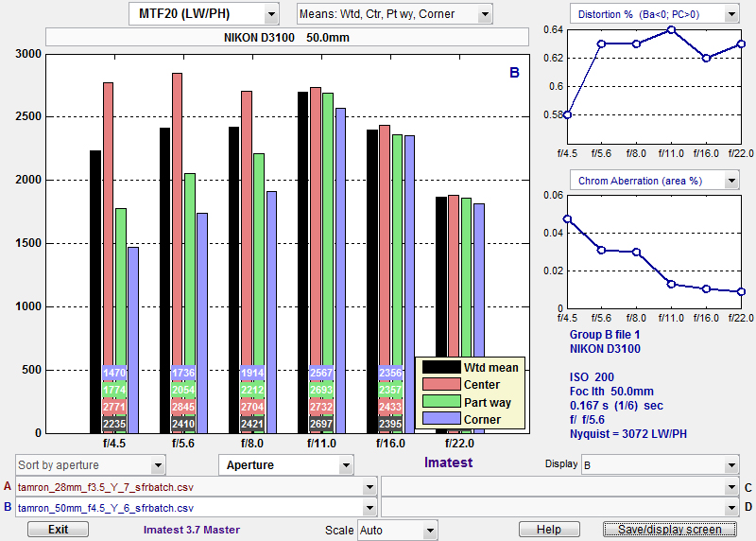Click the 0.167 s (1/6) sec exposure text
This screenshot has height=541, width=756.
pyautogui.click(x=616, y=406)
